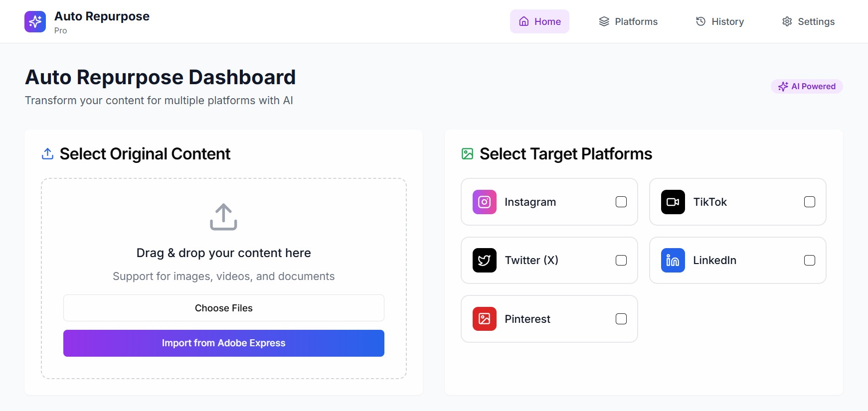Click the TikTok video camera icon
This screenshot has width=868, height=411.
point(673,202)
